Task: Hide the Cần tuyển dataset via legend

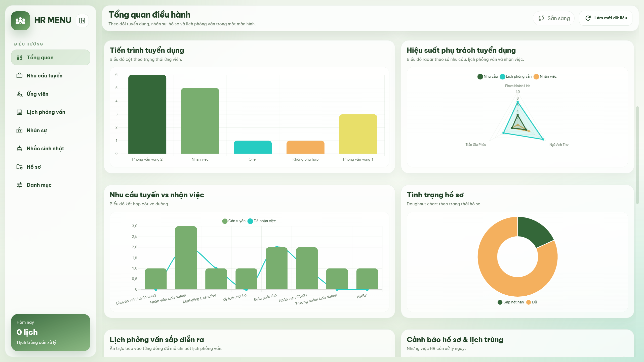Action: pyautogui.click(x=234, y=221)
